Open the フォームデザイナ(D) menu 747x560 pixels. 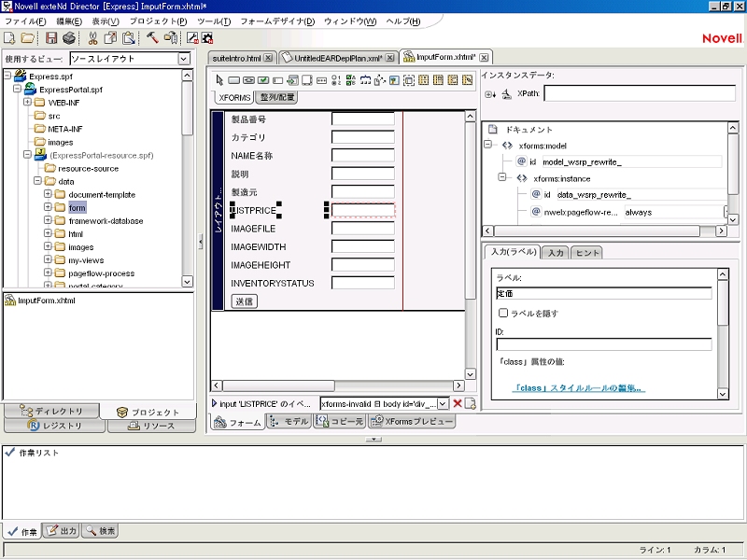(x=277, y=21)
